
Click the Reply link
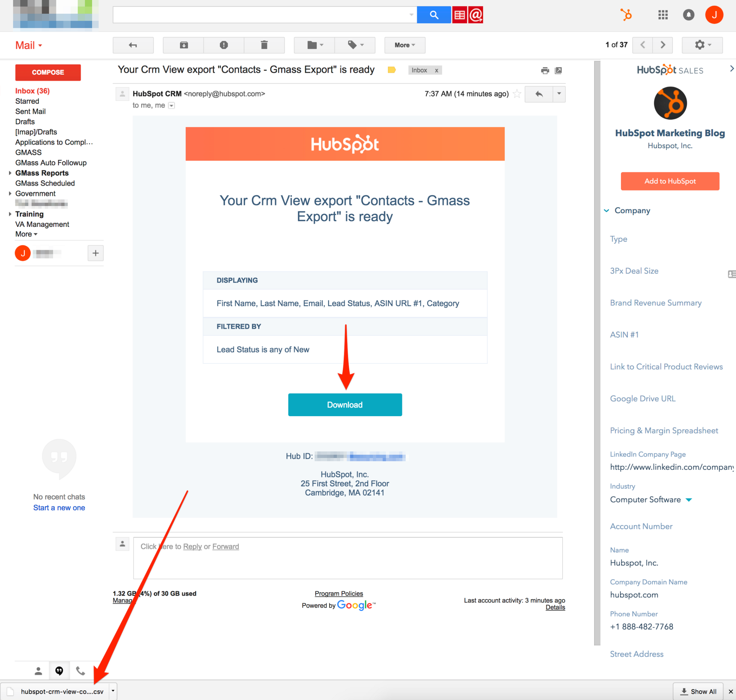(192, 547)
